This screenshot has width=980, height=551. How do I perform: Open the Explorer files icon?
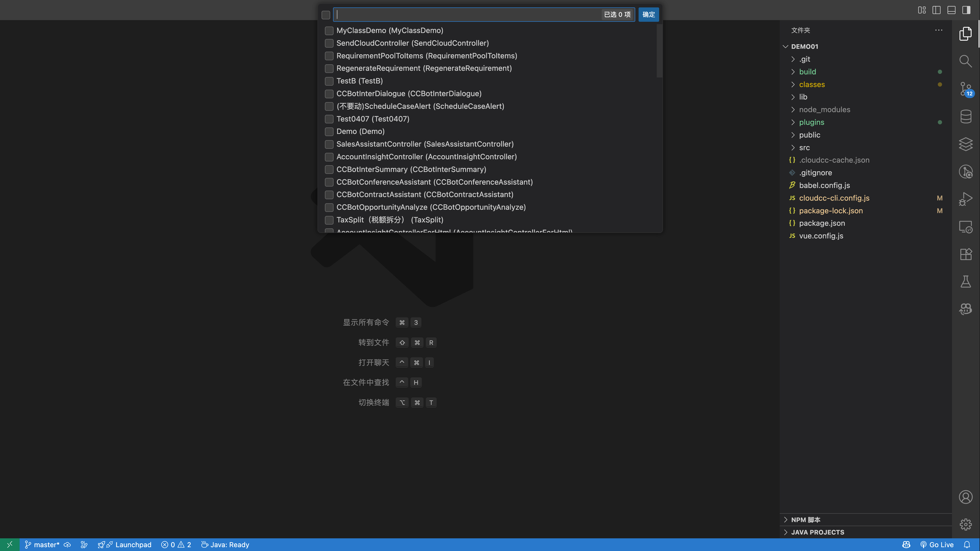(x=965, y=33)
